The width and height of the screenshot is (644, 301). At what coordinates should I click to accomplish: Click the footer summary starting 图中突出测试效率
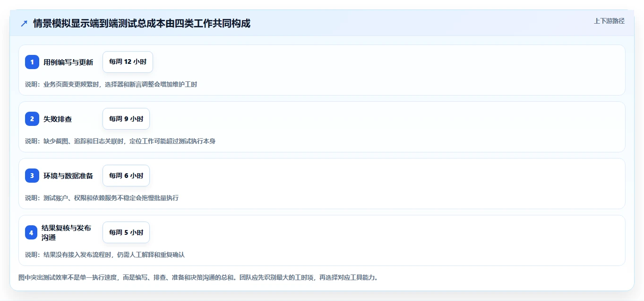click(198, 277)
